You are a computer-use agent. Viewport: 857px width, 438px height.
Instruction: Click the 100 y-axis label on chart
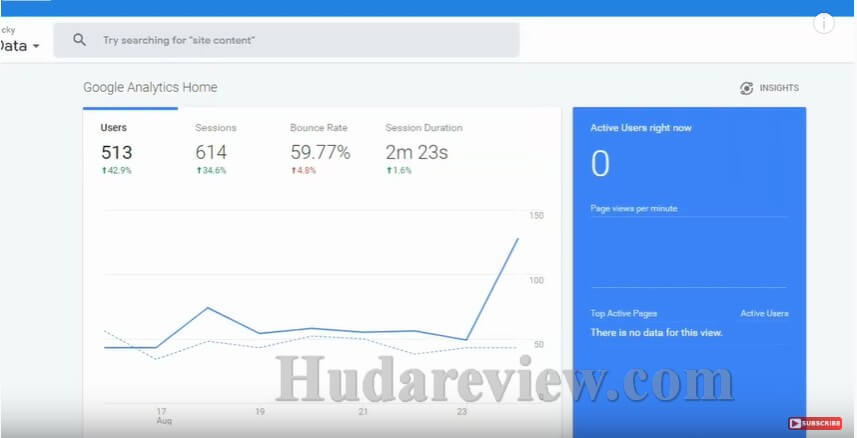click(536, 281)
